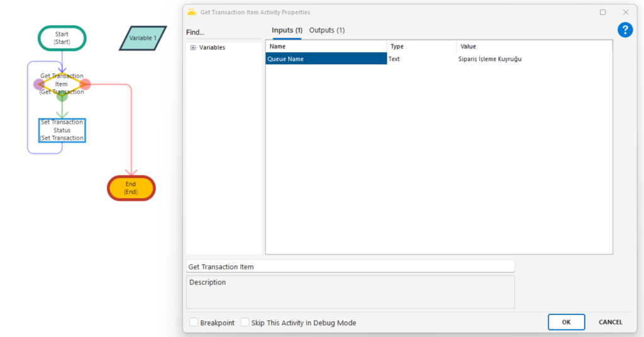
Task: Click the green connector port below diamond
Action: (x=62, y=96)
